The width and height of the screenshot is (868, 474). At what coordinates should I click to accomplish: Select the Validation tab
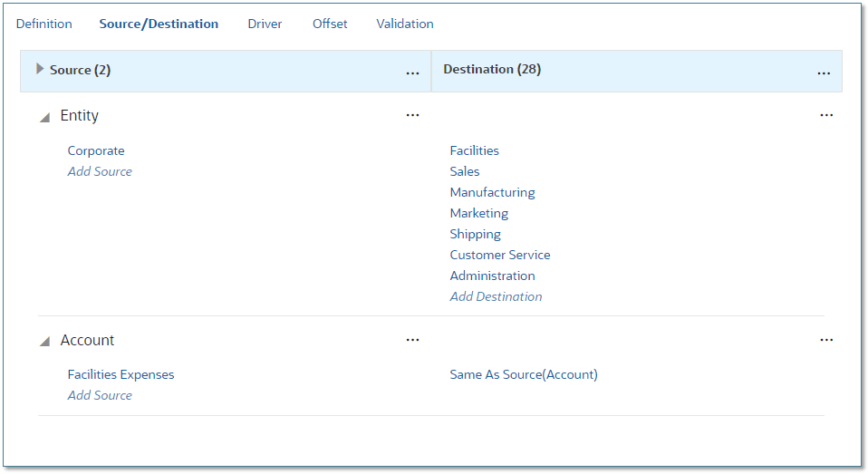(x=404, y=24)
